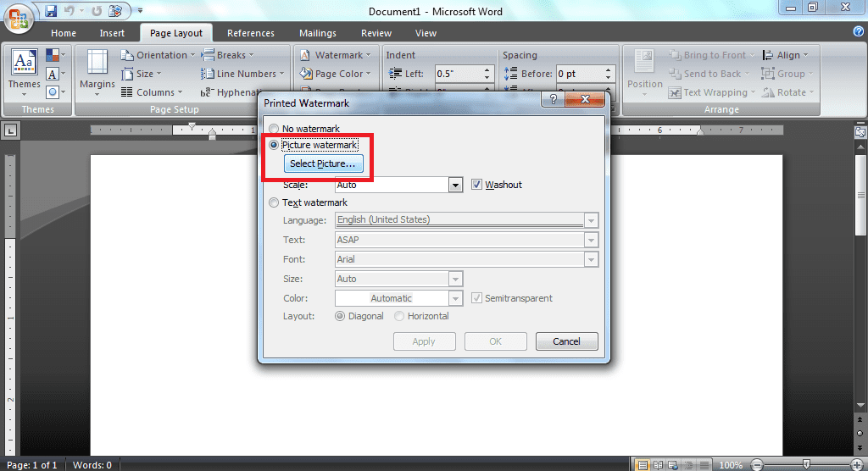Open the watermark Font dropdown

point(591,259)
